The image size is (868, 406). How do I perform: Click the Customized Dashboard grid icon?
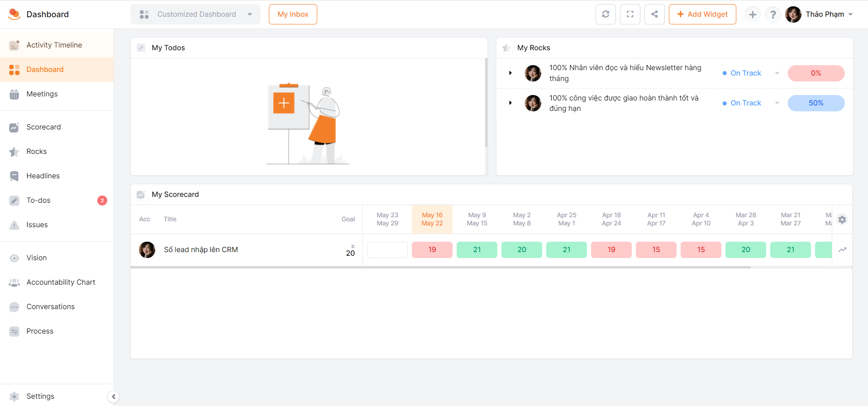tap(144, 14)
